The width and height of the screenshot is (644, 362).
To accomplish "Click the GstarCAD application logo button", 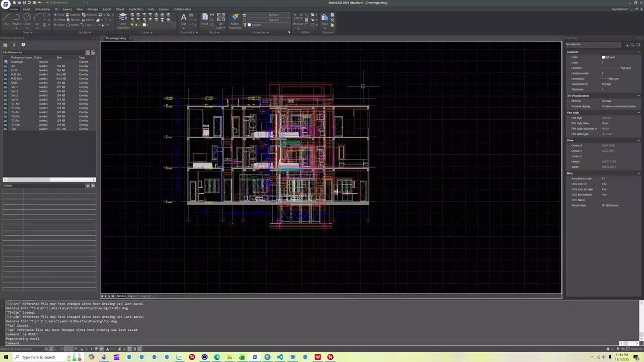I will [x=5, y=4].
